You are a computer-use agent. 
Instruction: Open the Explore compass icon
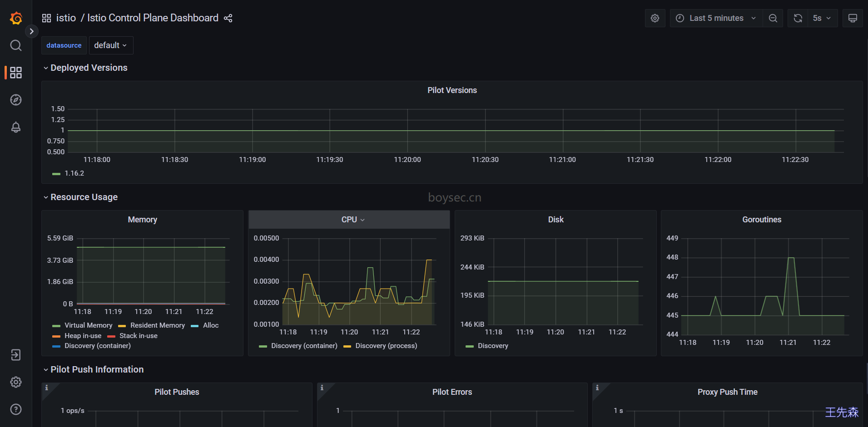click(16, 100)
